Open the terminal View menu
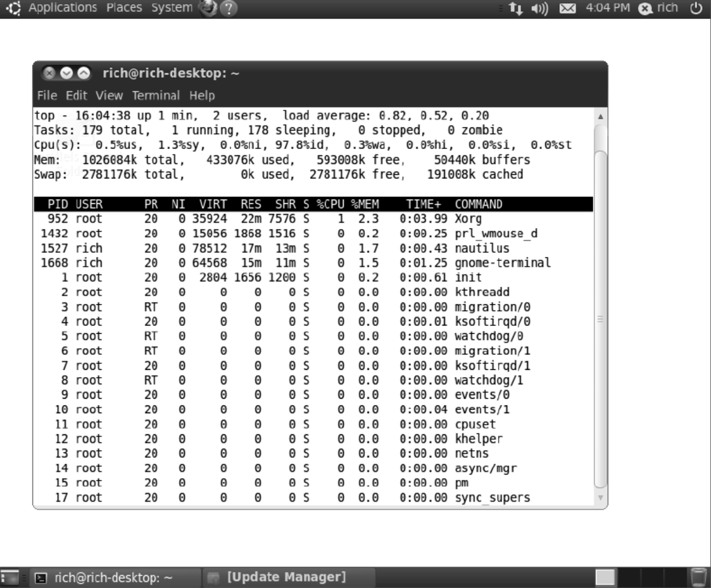 pyautogui.click(x=109, y=95)
